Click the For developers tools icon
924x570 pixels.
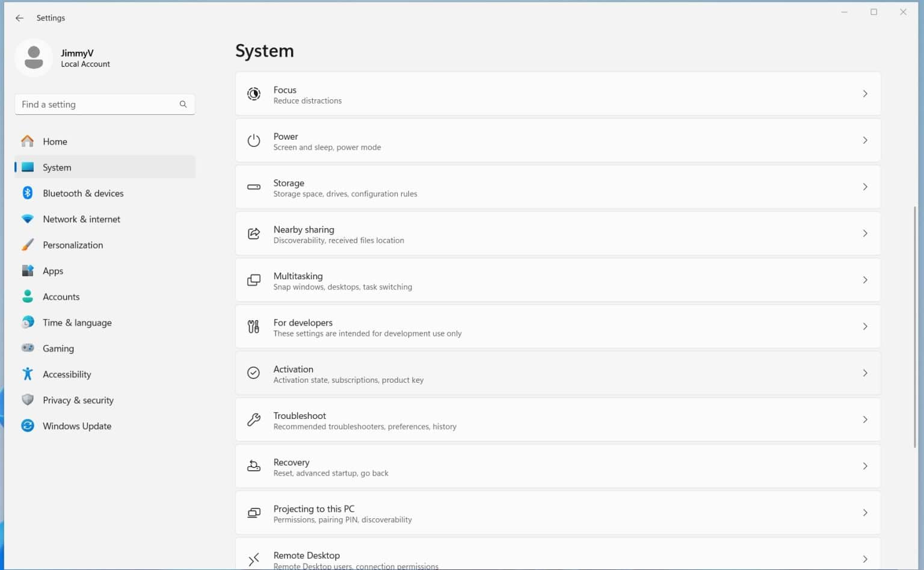[x=253, y=326]
